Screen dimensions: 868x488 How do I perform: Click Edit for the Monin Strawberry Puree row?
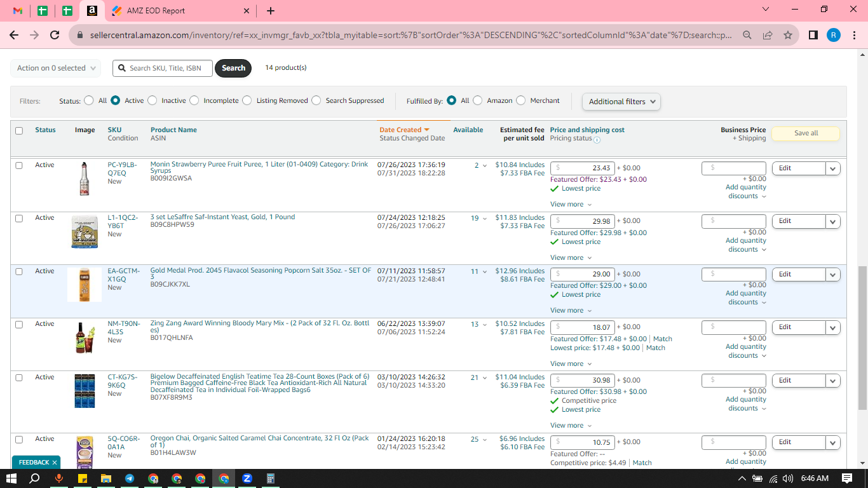coord(799,168)
